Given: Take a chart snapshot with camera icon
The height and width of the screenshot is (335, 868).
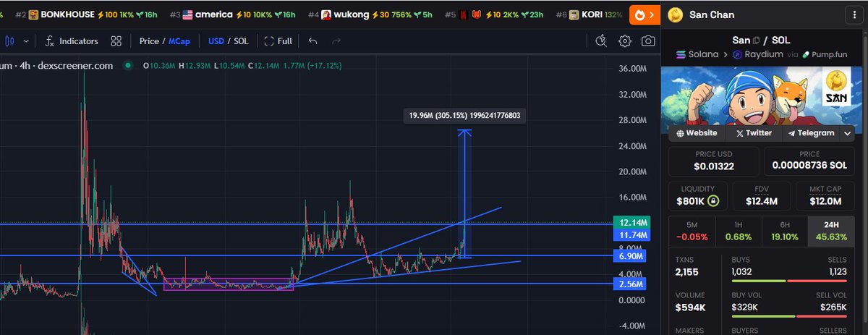Looking at the screenshot, I should coord(650,41).
